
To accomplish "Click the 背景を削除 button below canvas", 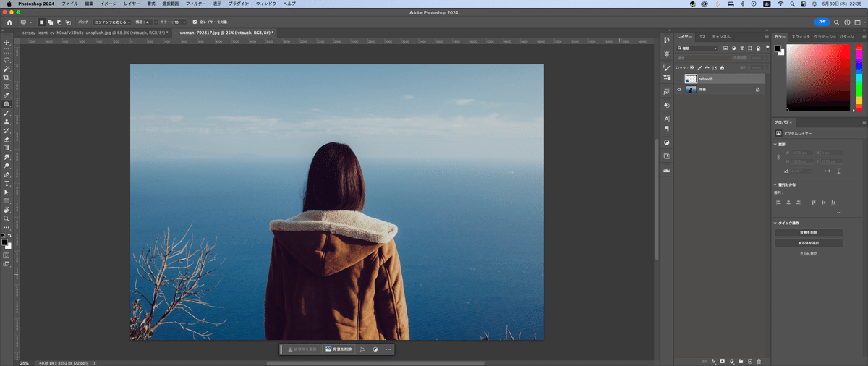I will tap(339, 349).
